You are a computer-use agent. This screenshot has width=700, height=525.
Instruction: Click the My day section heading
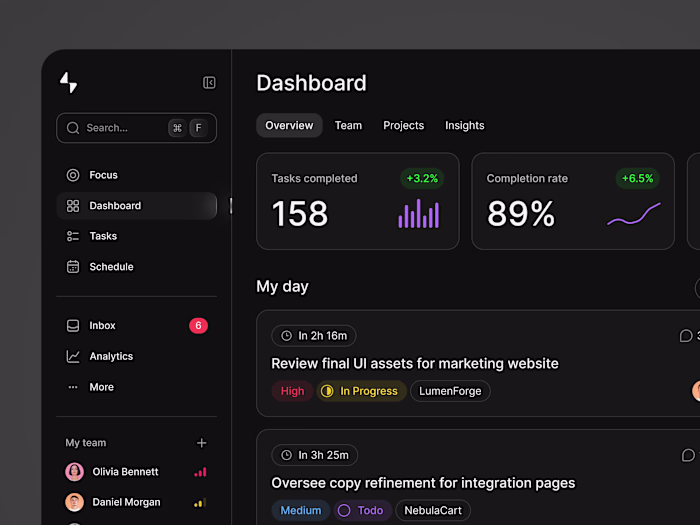click(282, 287)
